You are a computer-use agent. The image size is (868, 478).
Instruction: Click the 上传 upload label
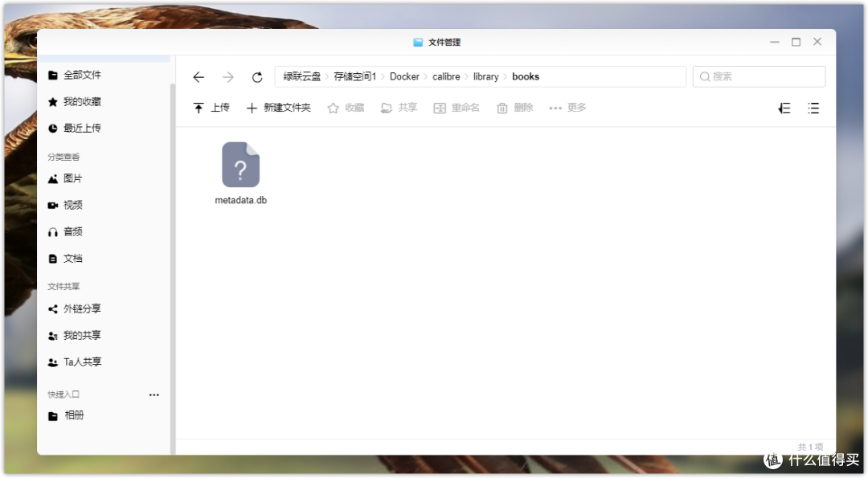point(220,108)
